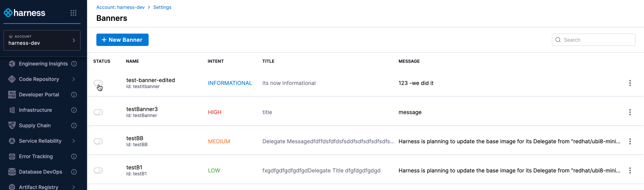The width and height of the screenshot is (644, 190).
Task: Click the Engineering Insights info icon
Action: pos(74,64)
